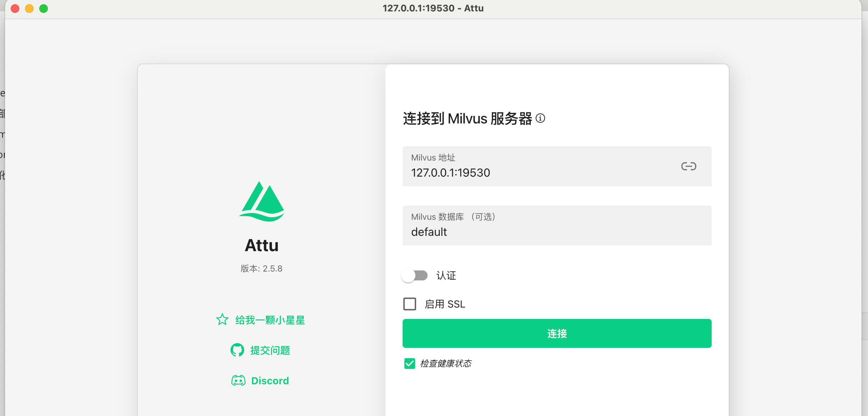Viewport: 868px width, 416px height.
Task: Focus the Milvus 数据库 input field
Action: pos(557,225)
